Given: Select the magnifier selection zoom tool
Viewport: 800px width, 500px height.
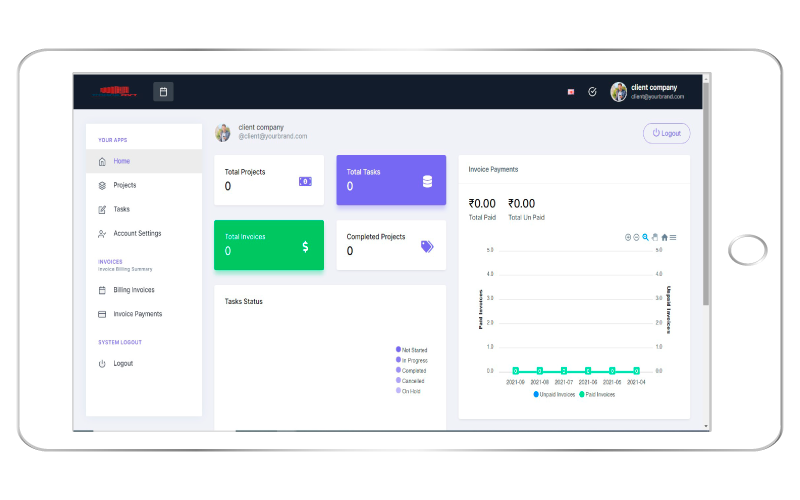Looking at the screenshot, I should point(646,237).
